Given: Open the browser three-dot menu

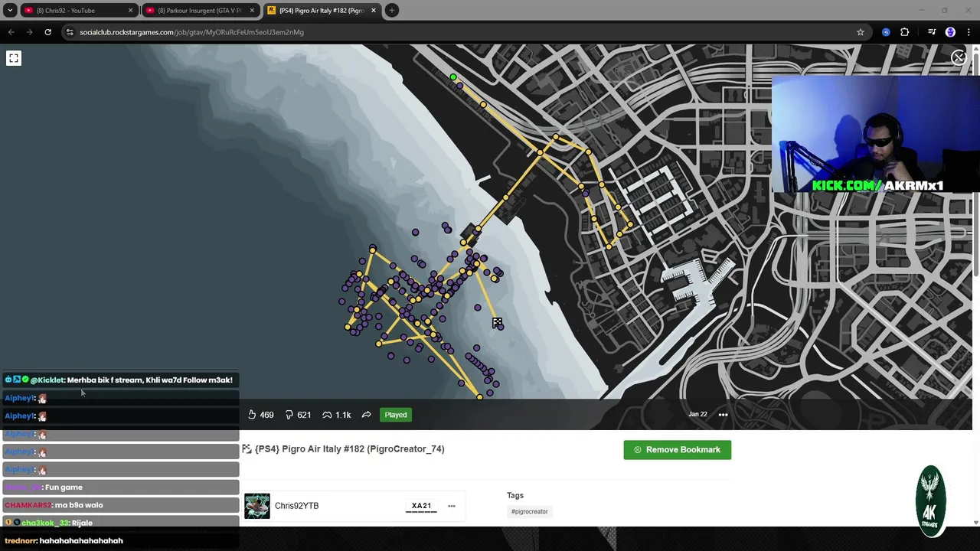Looking at the screenshot, I should pos(969,32).
